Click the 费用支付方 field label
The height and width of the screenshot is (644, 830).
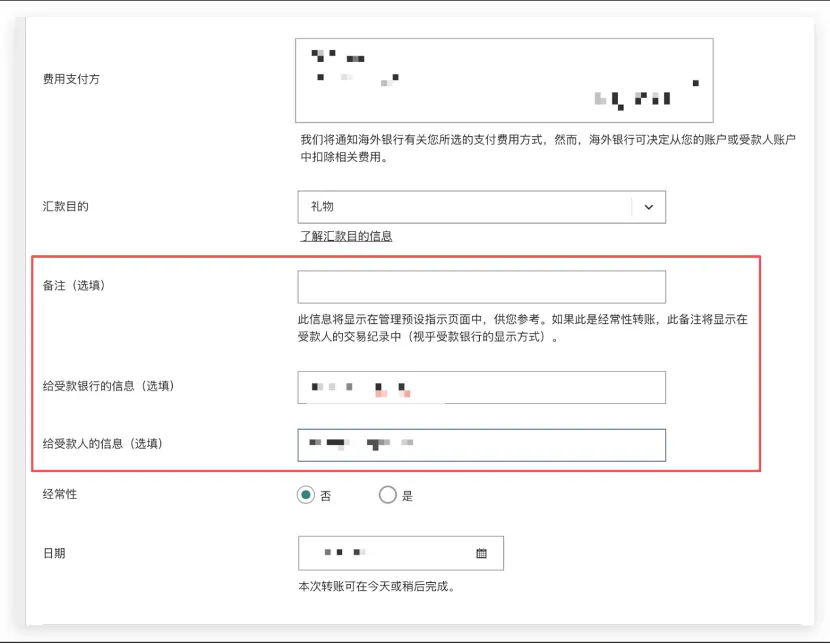coord(71,79)
